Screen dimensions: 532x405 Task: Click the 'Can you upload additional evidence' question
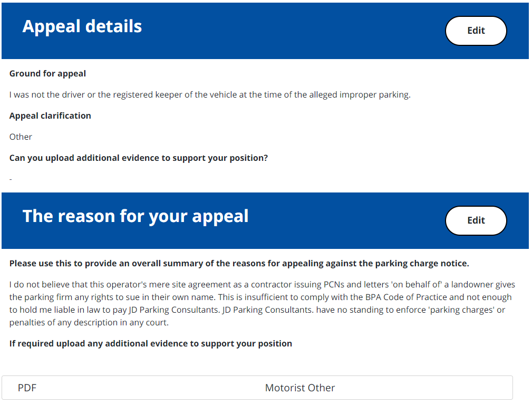(x=139, y=158)
